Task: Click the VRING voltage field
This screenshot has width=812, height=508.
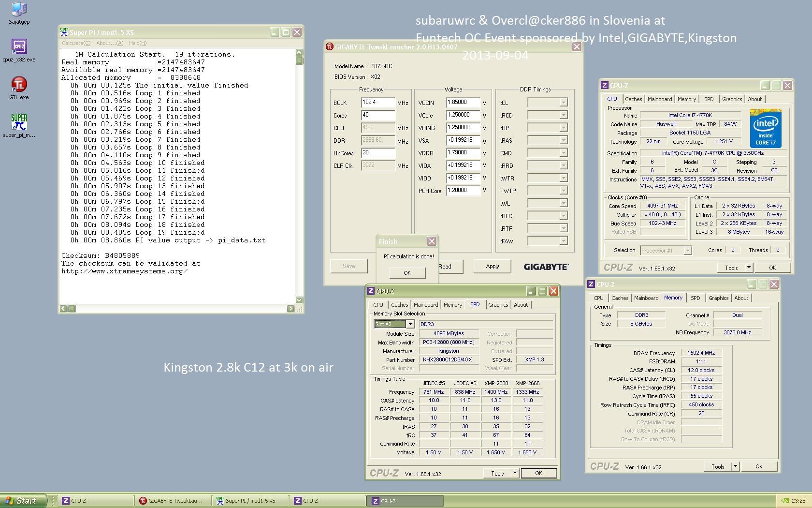Action: pyautogui.click(x=463, y=128)
